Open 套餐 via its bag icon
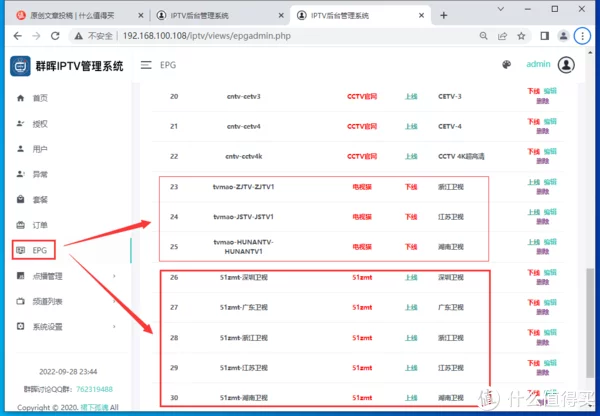This screenshot has height=416, width=600. (21, 199)
